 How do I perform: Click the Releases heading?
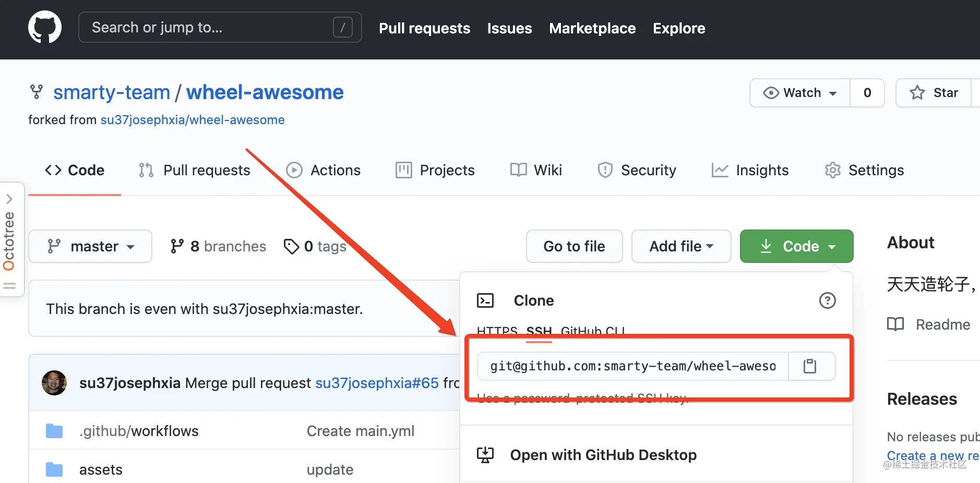[x=922, y=399]
